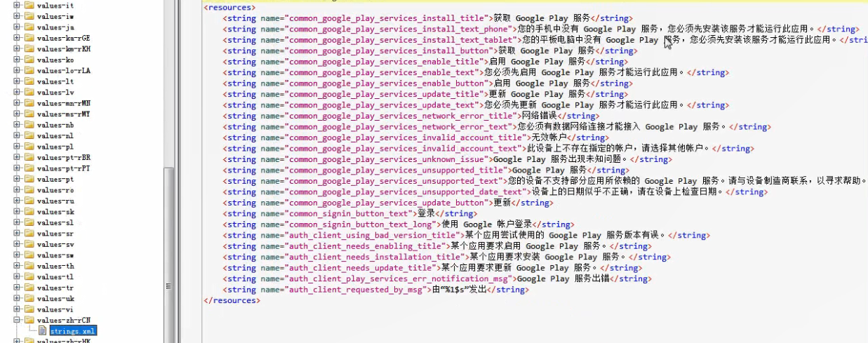The image size is (868, 343).
Task: Click the folder icon of values-iw
Action: pyautogui.click(x=29, y=16)
